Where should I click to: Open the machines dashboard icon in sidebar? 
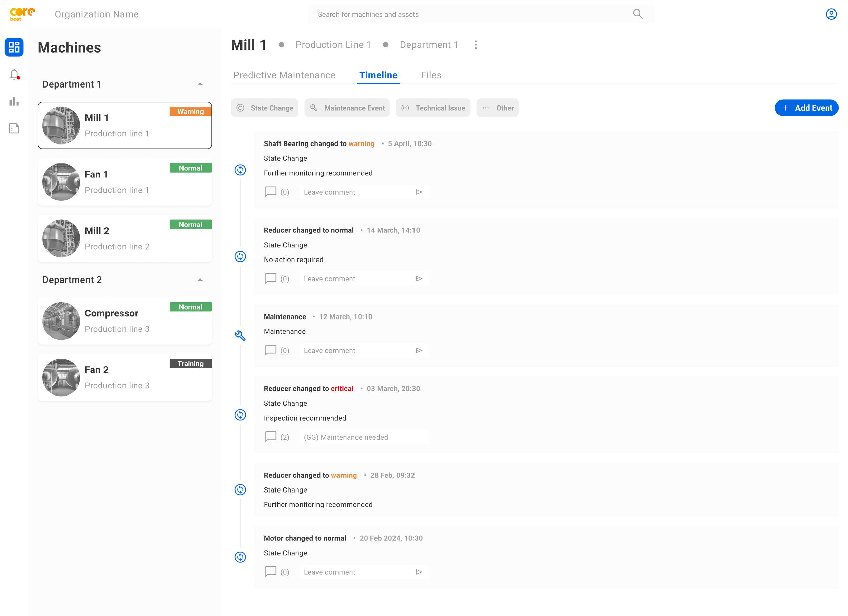point(14,47)
